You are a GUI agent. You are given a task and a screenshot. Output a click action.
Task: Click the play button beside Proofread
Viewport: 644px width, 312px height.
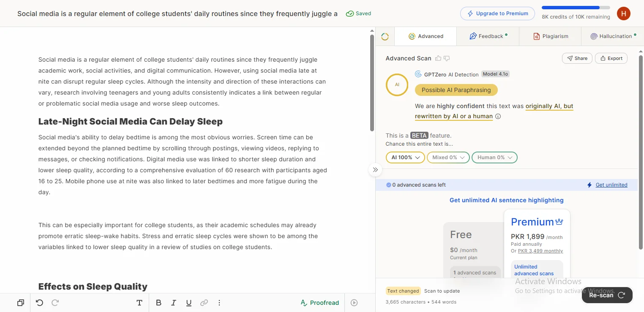355,303
